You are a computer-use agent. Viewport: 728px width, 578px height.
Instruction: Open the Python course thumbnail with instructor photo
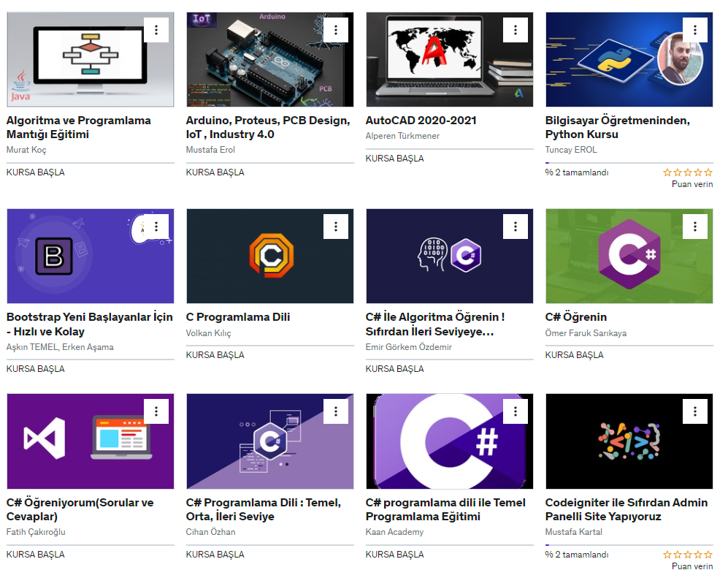click(629, 59)
